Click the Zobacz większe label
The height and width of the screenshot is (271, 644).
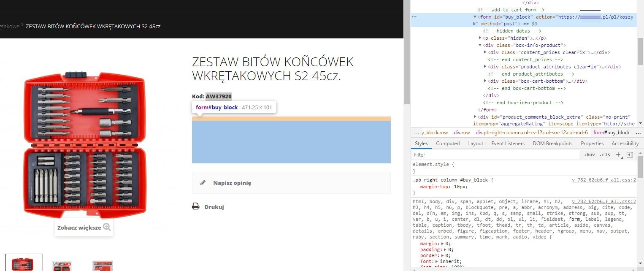79,228
